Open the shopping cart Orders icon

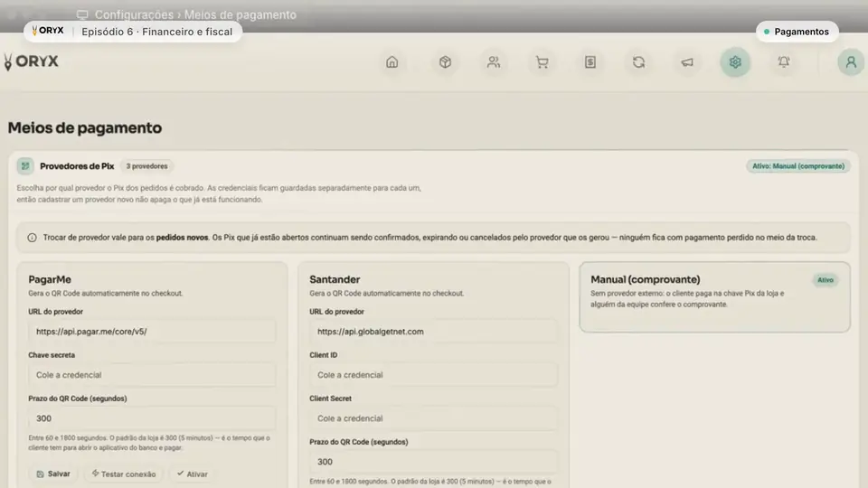[x=542, y=62]
